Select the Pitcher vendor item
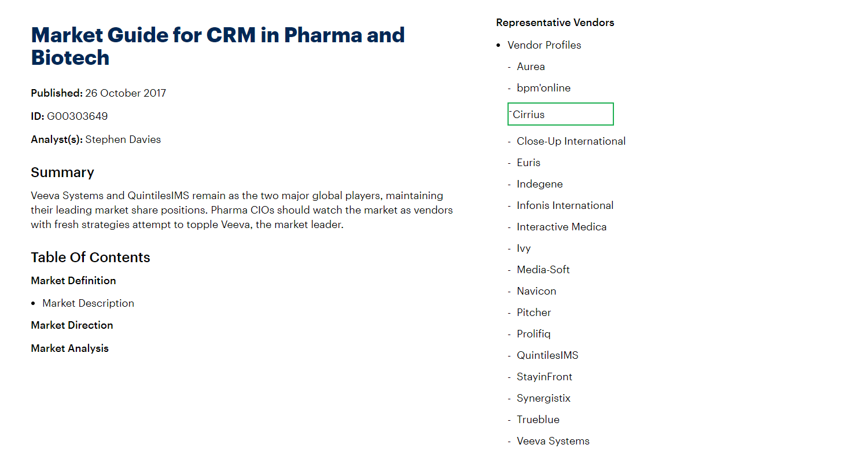868x463 pixels. coord(534,313)
